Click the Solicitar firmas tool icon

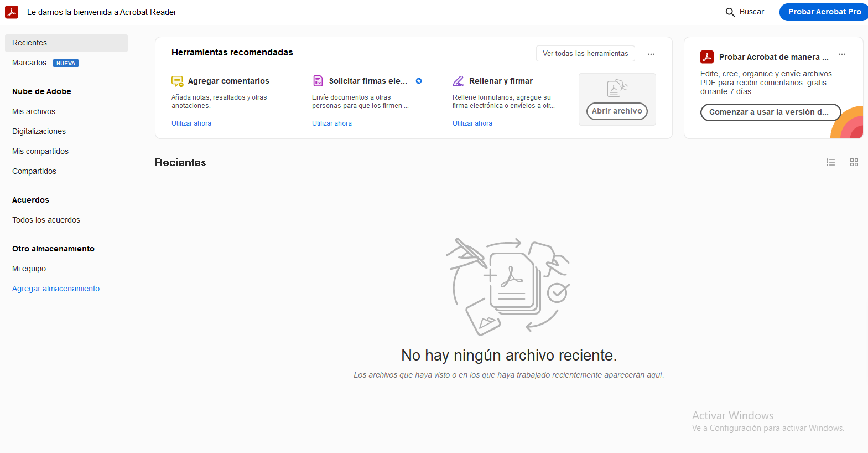click(x=318, y=81)
